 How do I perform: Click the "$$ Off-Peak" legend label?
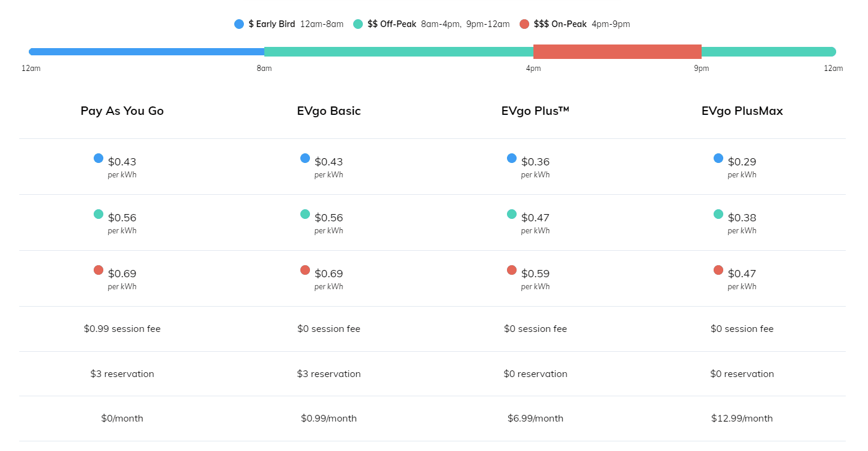[392, 24]
